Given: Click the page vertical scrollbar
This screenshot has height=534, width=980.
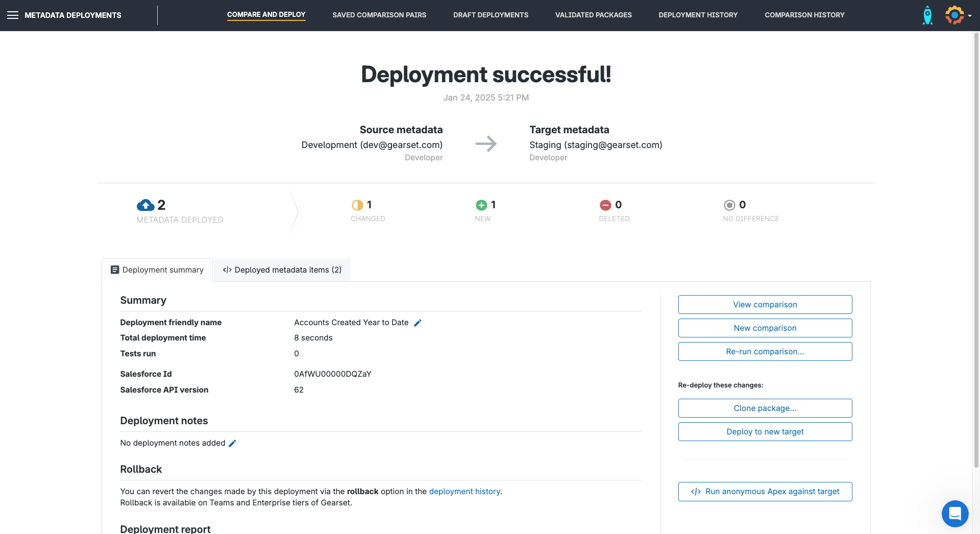Looking at the screenshot, I should tap(976, 250).
